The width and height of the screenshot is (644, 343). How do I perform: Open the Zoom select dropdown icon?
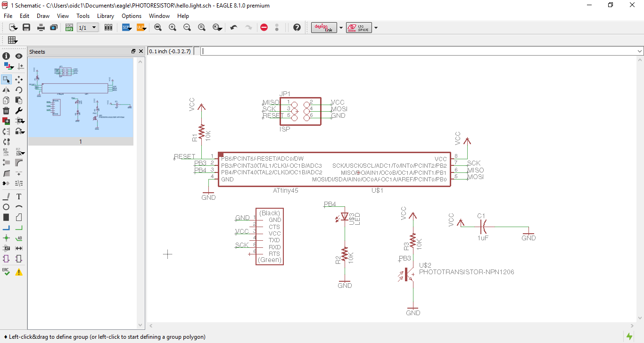tap(217, 28)
